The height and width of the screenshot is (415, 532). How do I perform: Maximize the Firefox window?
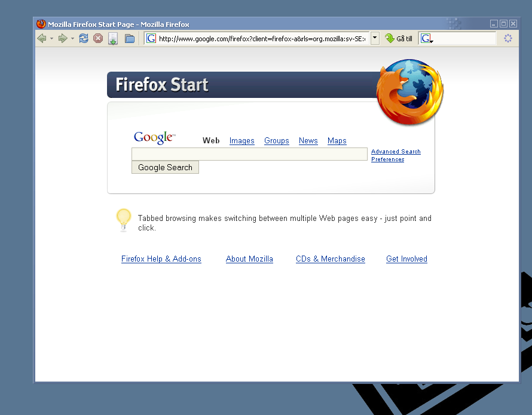point(503,24)
